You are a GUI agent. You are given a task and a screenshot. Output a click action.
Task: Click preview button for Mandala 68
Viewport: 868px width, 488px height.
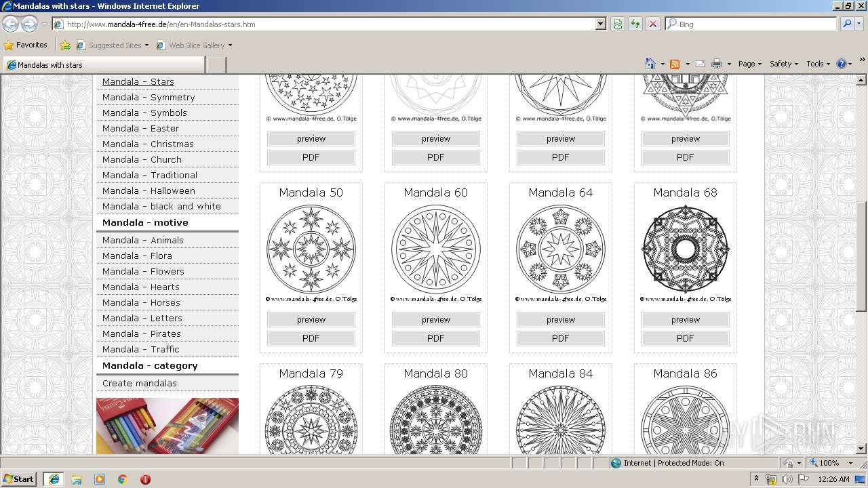686,319
